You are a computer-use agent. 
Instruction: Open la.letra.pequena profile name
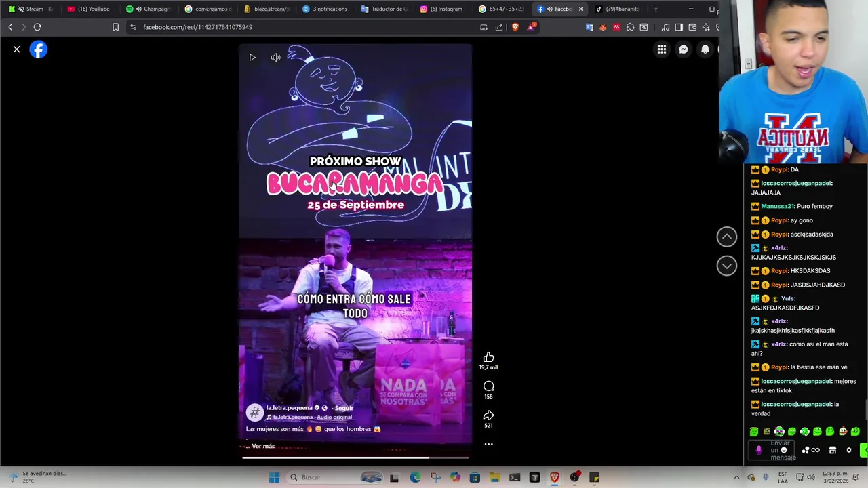289,408
